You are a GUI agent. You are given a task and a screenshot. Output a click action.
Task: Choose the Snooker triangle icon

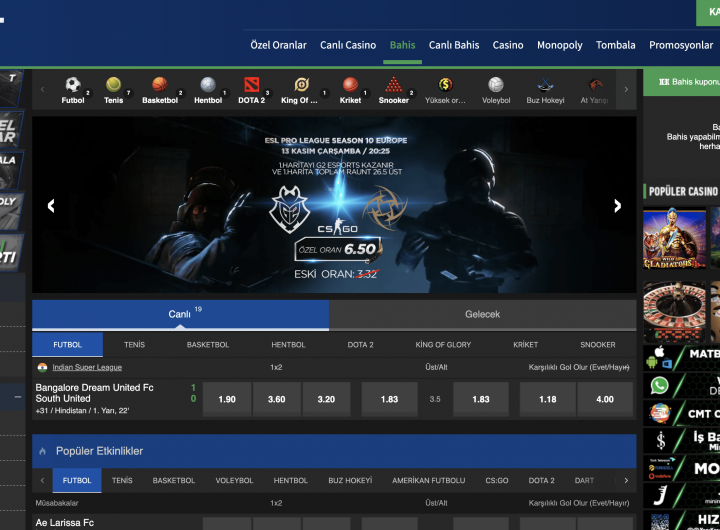(394, 85)
